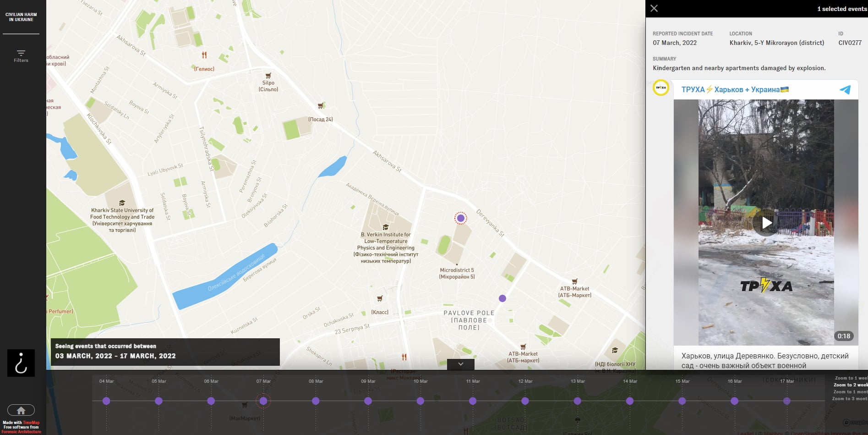Screen dimensions: 868x435
Task: Select the 17 Mar timeline event
Action: [786, 401]
